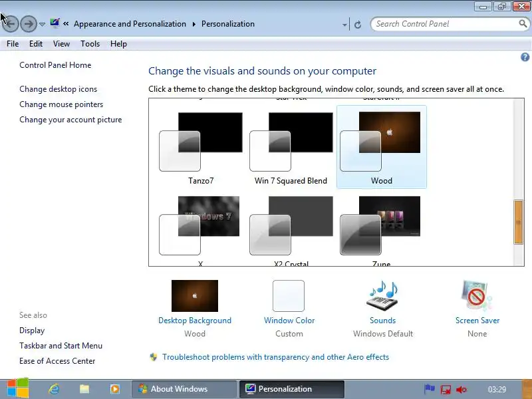Select the X2 Crystal theme
Viewport: 532px width, 399px height.
click(291, 228)
